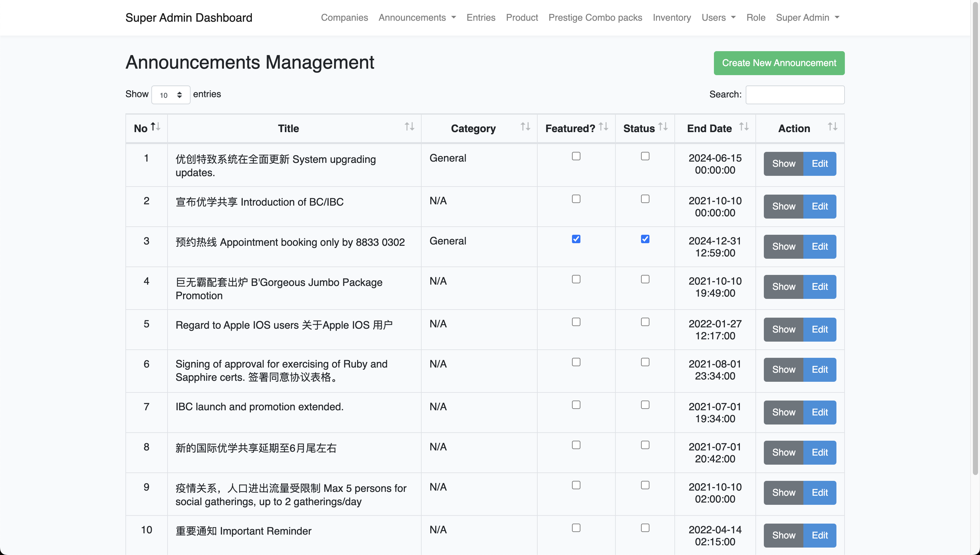Open the Super Admin account dropdown
The height and width of the screenshot is (555, 980).
[x=807, y=17]
